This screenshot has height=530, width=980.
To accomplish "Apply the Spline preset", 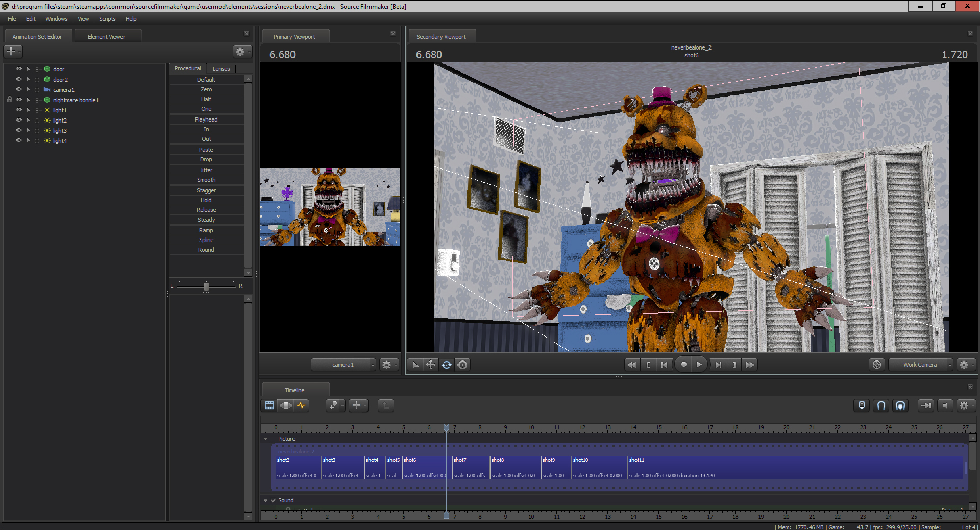I will click(x=206, y=240).
